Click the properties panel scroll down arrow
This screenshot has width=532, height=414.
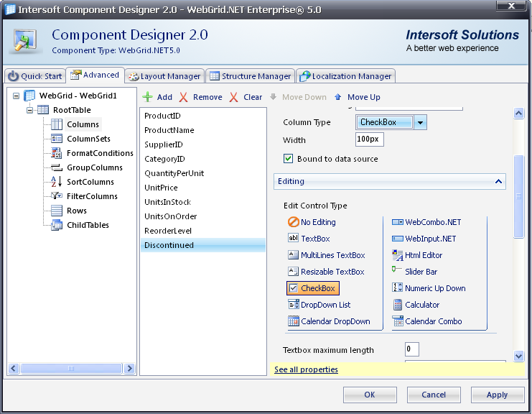(x=518, y=356)
